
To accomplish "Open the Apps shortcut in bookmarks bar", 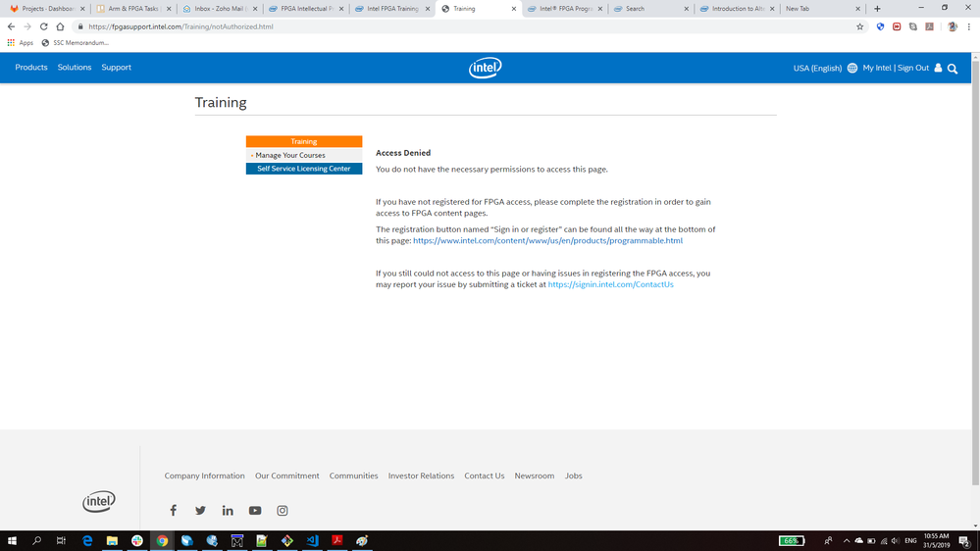I will (20, 43).
